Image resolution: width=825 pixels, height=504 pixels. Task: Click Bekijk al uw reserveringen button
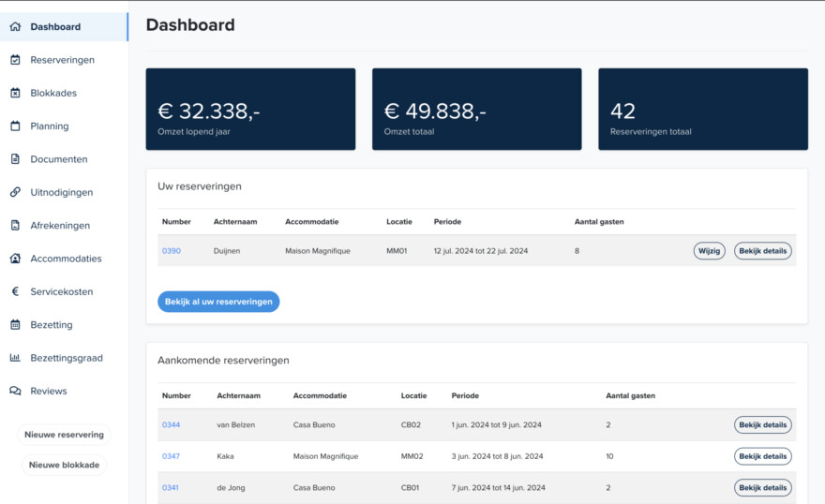click(218, 302)
